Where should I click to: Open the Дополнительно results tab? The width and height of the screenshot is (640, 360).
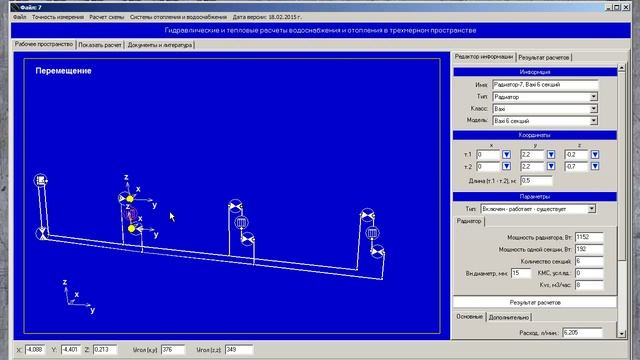509,317
